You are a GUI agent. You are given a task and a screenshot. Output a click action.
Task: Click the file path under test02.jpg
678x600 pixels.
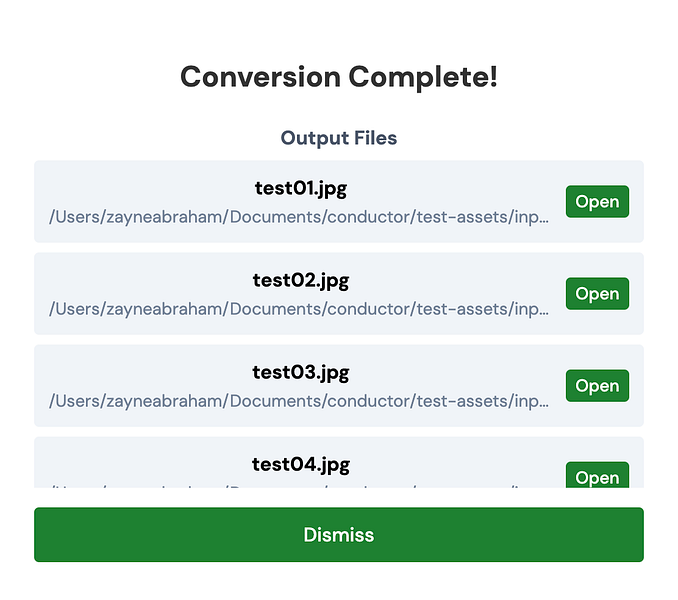point(299,309)
